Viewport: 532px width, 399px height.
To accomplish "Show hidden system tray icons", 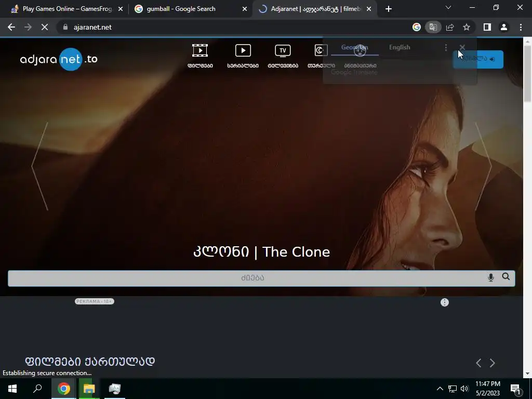I will pyautogui.click(x=440, y=389).
